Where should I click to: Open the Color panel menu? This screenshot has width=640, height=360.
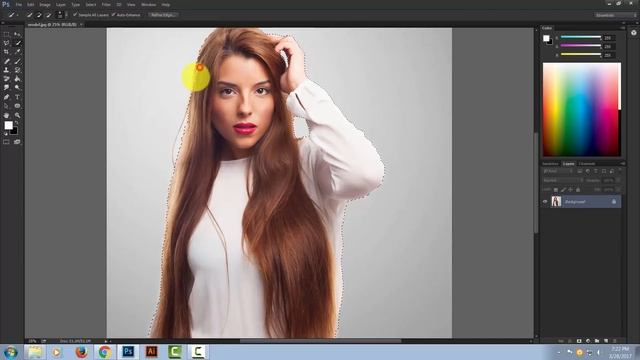623,28
